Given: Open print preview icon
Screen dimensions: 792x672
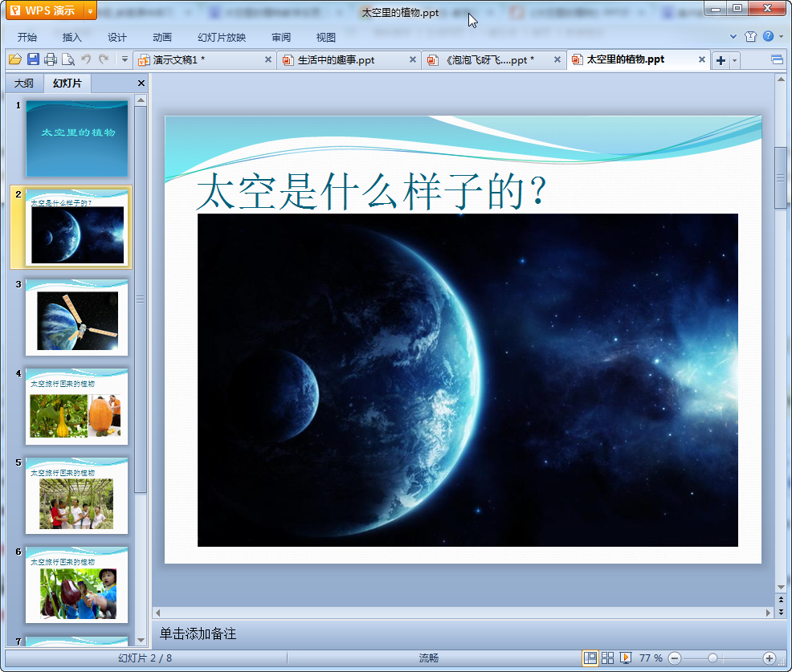Looking at the screenshot, I should pos(68,59).
